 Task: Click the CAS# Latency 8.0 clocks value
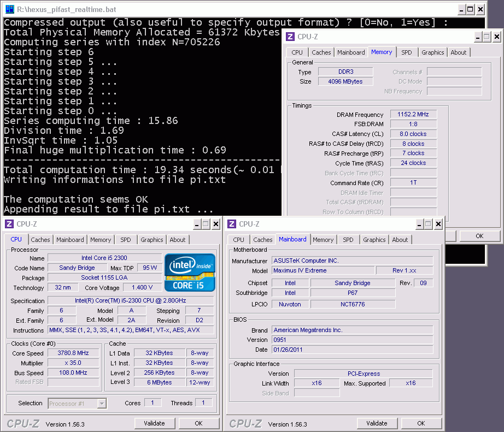[x=413, y=134]
